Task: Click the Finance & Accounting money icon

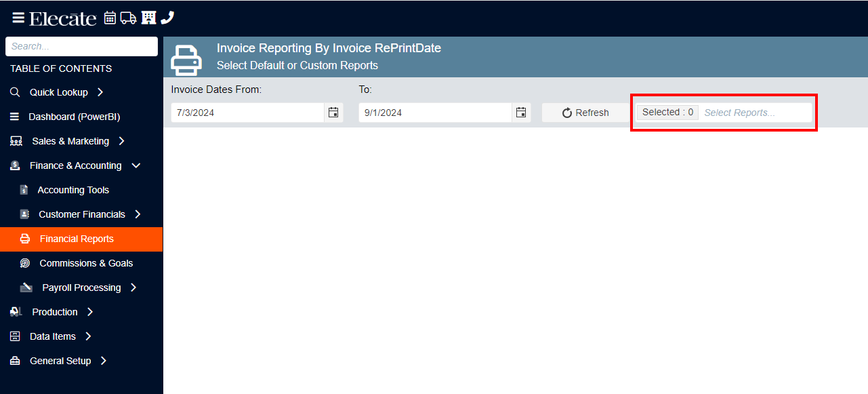Action: [x=15, y=165]
